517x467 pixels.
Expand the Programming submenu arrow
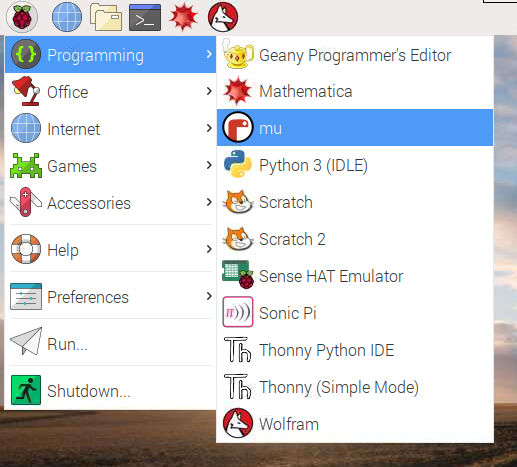click(209, 54)
